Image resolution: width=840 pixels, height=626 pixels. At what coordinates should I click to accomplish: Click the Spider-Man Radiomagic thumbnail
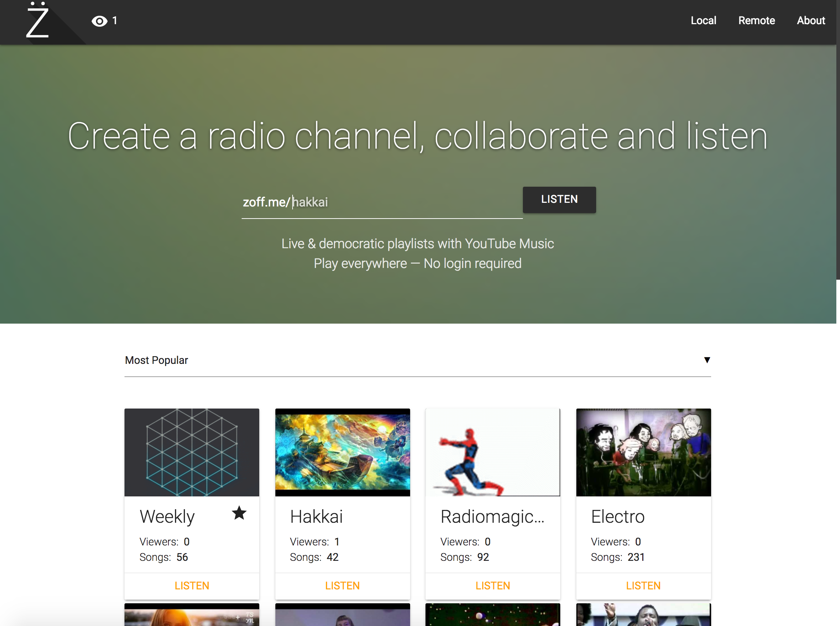point(493,452)
